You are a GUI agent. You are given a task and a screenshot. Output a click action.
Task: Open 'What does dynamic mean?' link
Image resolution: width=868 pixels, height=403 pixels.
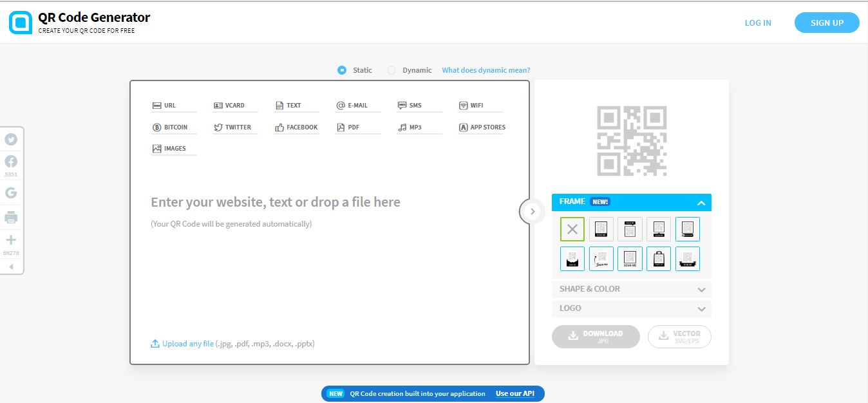coord(486,70)
